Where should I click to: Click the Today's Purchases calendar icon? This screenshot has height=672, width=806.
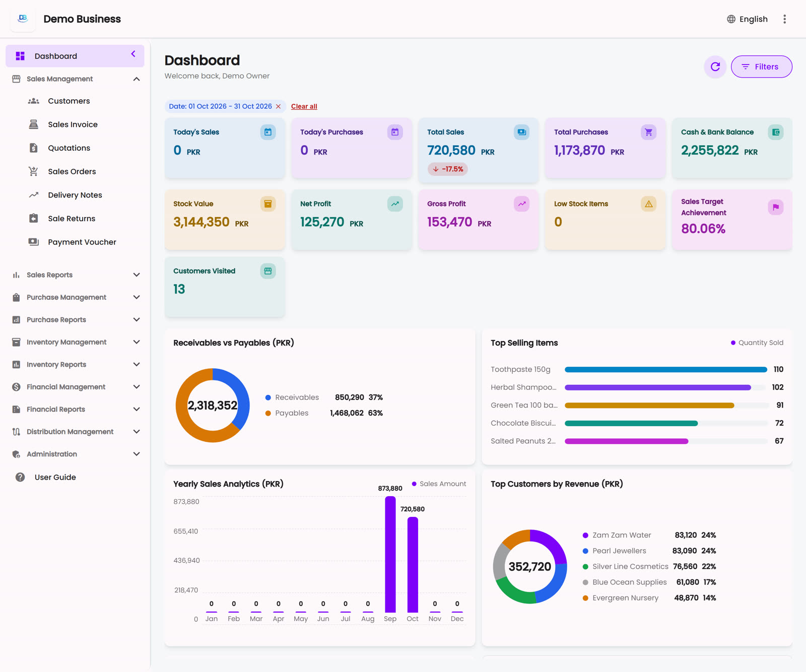point(395,132)
